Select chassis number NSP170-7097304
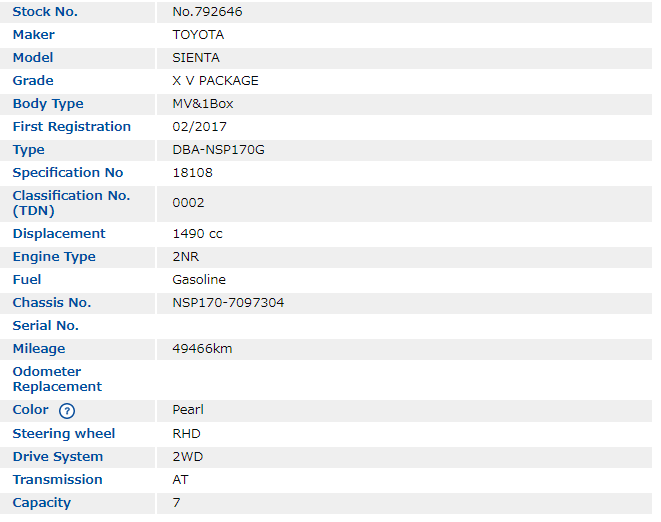 [x=228, y=303]
